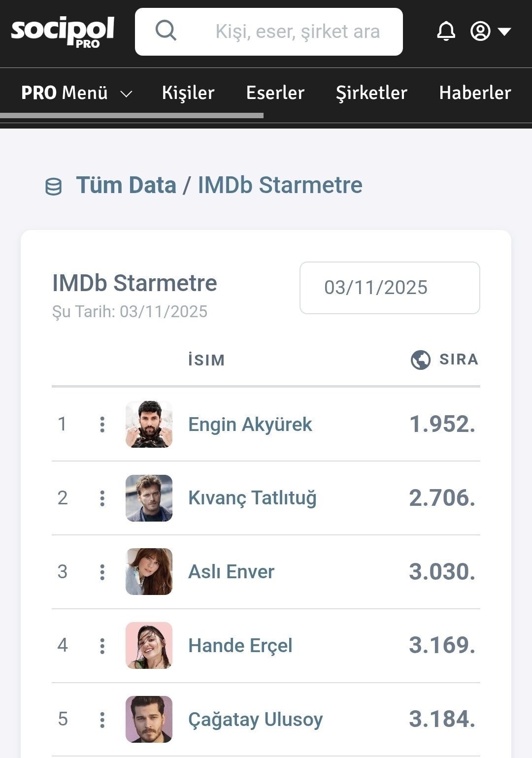
Task: Click the database icon beside Tüm Data
Action: [x=54, y=187]
